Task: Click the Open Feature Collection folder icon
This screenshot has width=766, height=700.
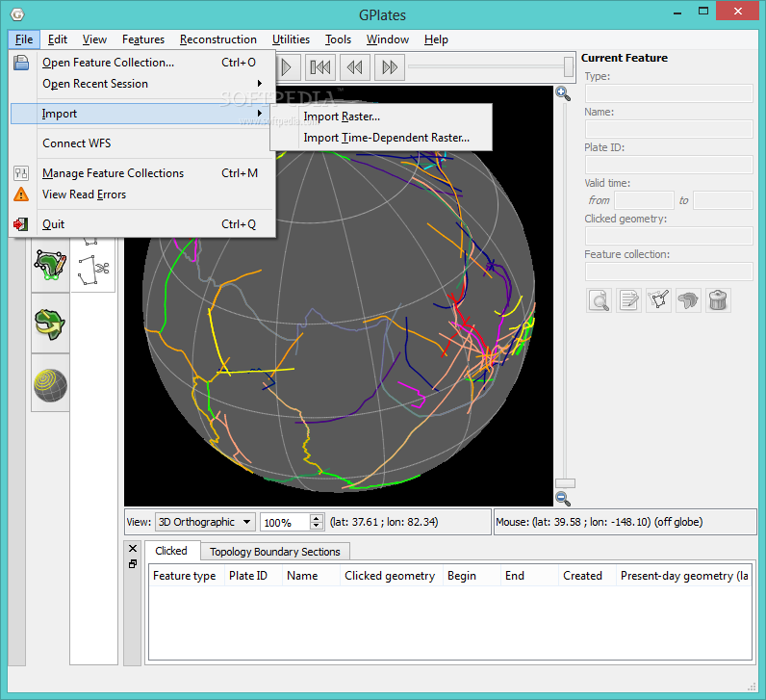Action: click(21, 63)
